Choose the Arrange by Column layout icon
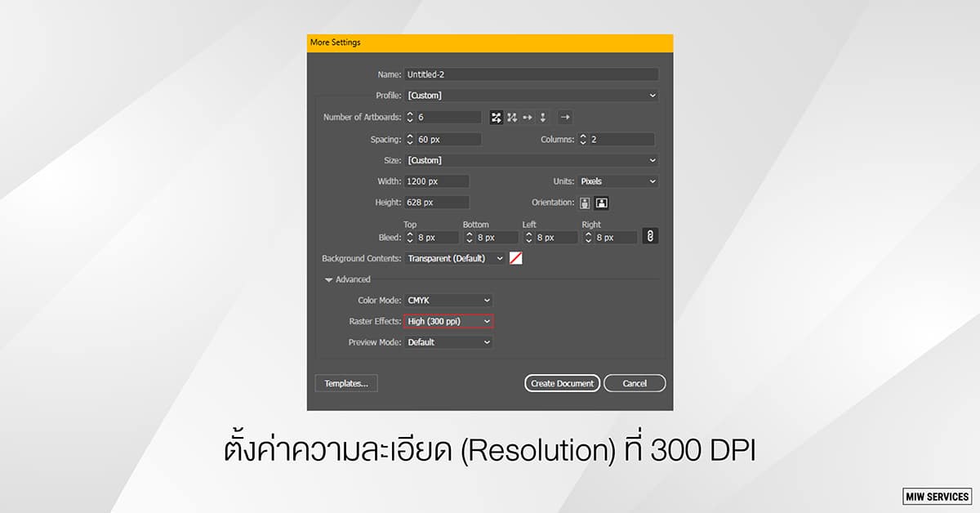Image resolution: width=980 pixels, height=513 pixels. [x=542, y=118]
